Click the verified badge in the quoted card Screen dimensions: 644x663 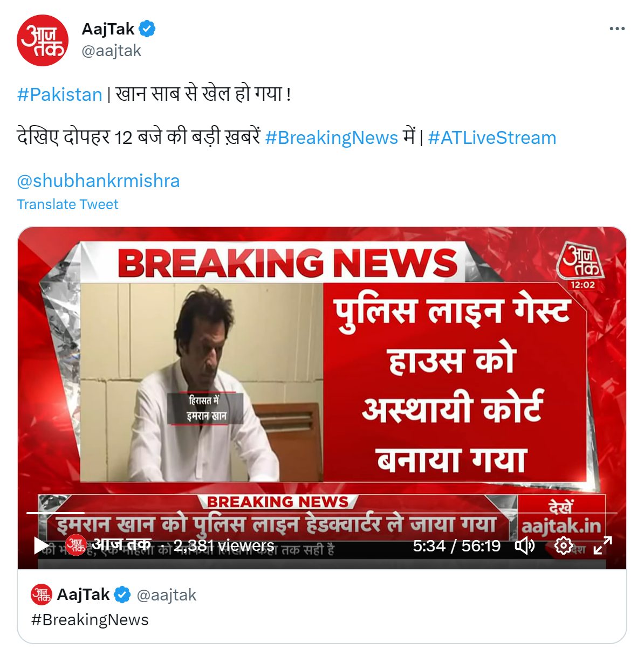coord(122,595)
